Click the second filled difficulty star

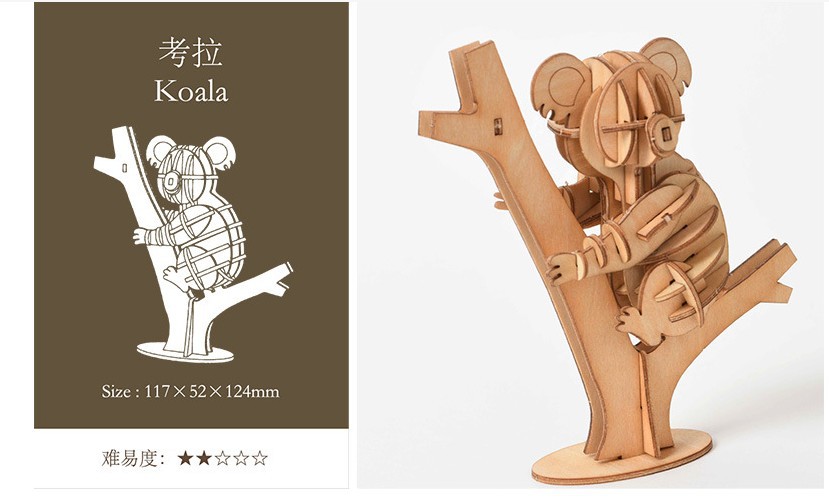click(204, 458)
